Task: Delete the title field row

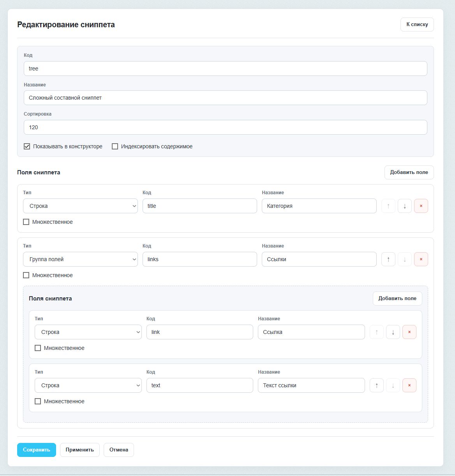Action: (421, 206)
